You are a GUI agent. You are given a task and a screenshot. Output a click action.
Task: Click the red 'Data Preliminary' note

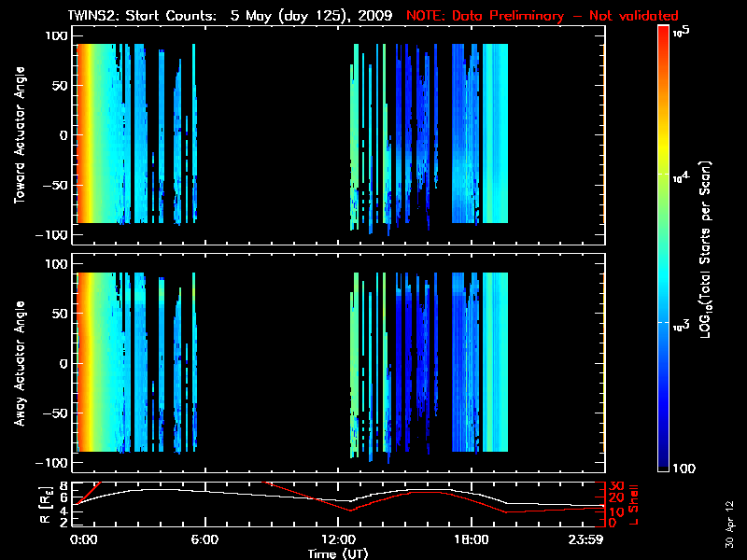[543, 16]
